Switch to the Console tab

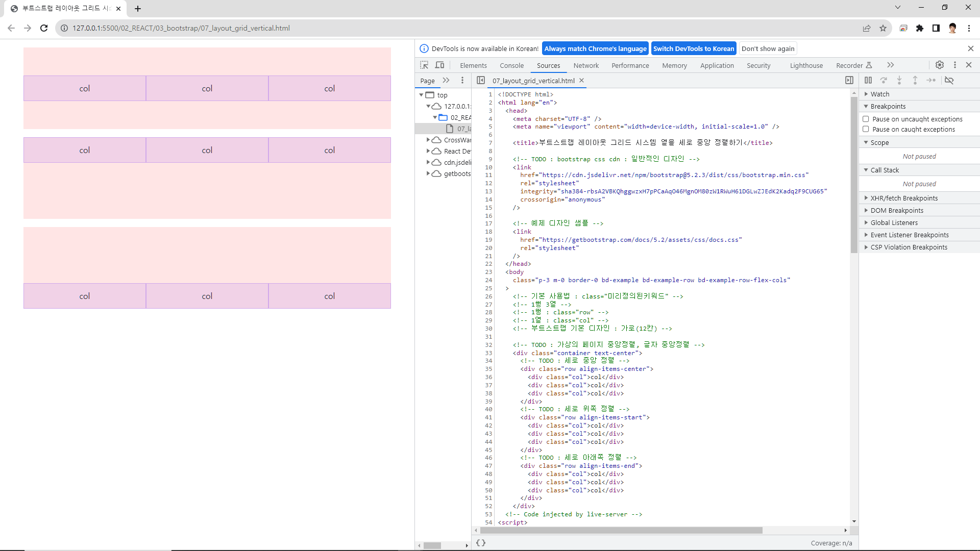[x=511, y=65]
